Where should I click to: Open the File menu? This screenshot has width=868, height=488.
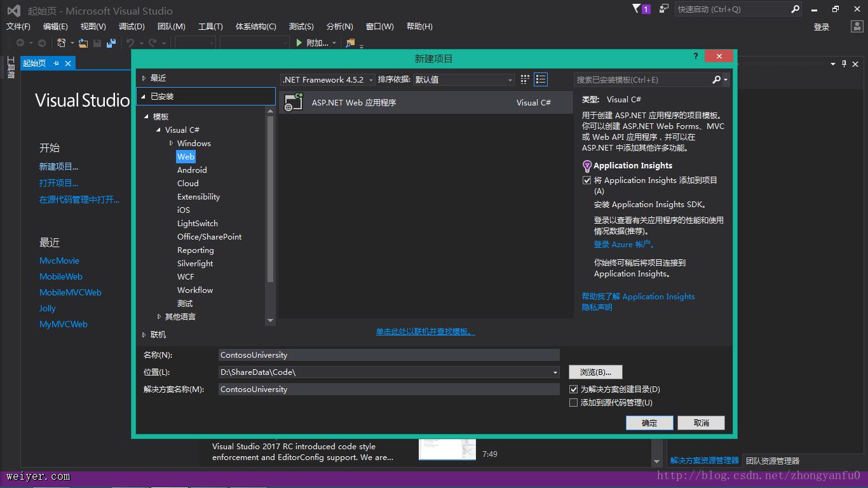18,27
